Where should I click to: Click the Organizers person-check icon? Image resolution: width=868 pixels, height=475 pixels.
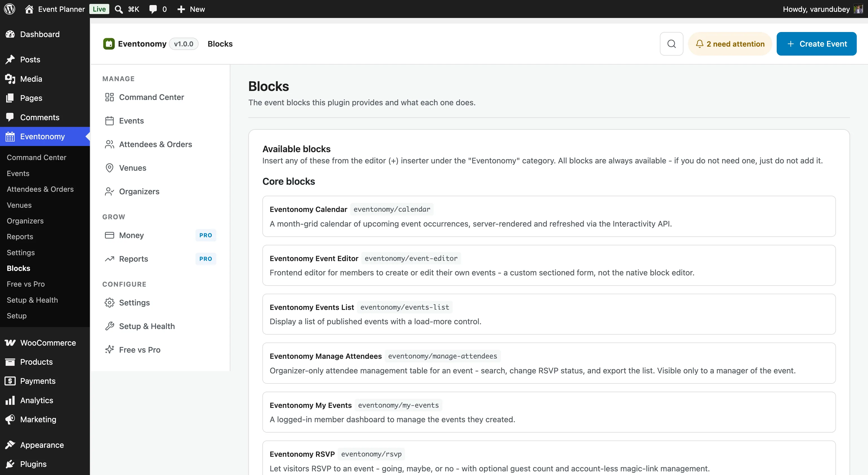tap(110, 191)
